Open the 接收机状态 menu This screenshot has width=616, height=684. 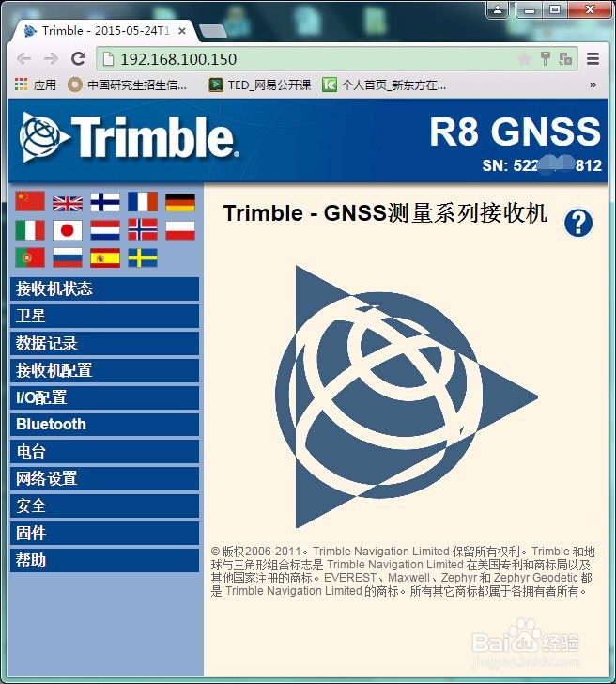pyautogui.click(x=104, y=288)
